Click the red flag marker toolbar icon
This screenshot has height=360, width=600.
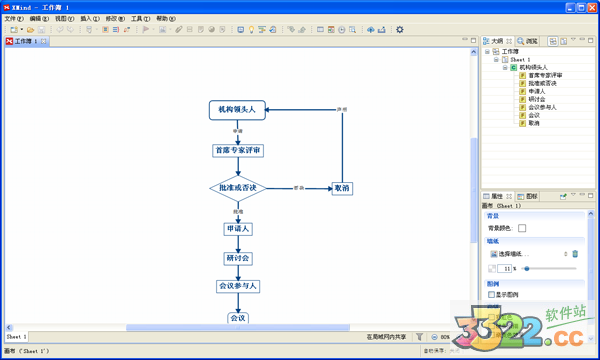pos(146,29)
